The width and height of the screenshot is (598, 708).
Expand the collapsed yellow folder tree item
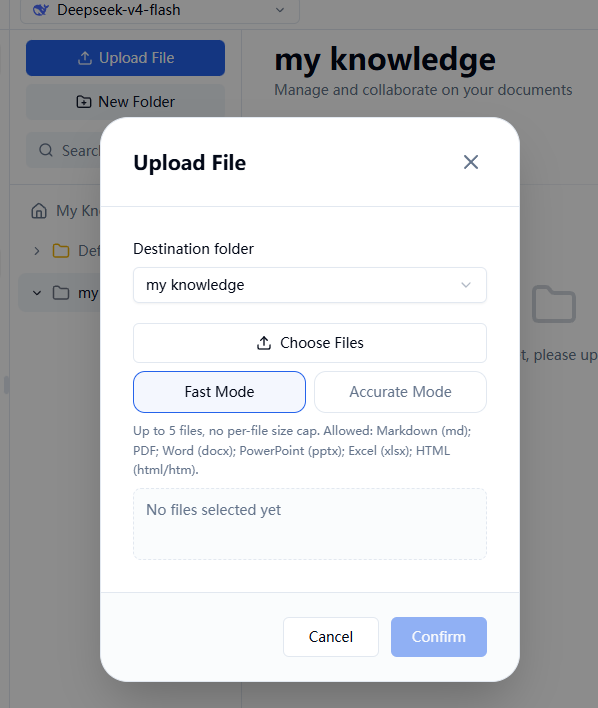[37, 251]
